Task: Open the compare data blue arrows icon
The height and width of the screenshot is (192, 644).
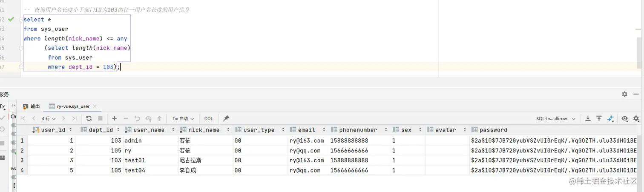Action: click(610, 118)
